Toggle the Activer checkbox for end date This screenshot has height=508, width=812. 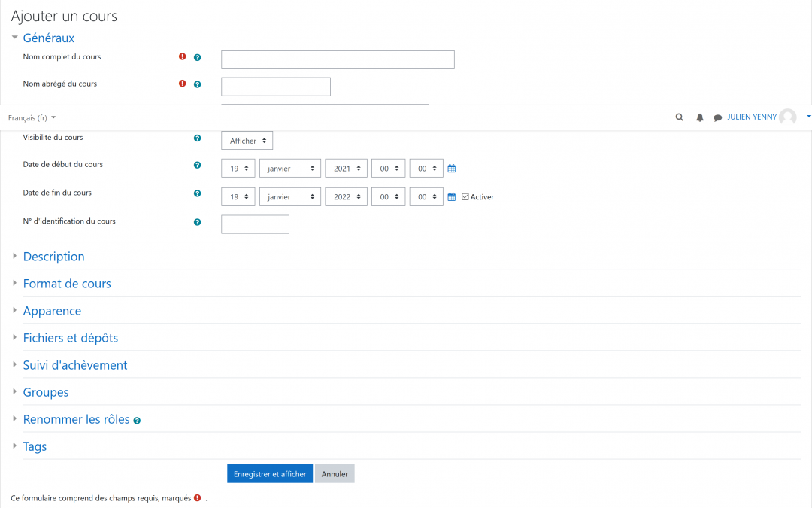[465, 197]
